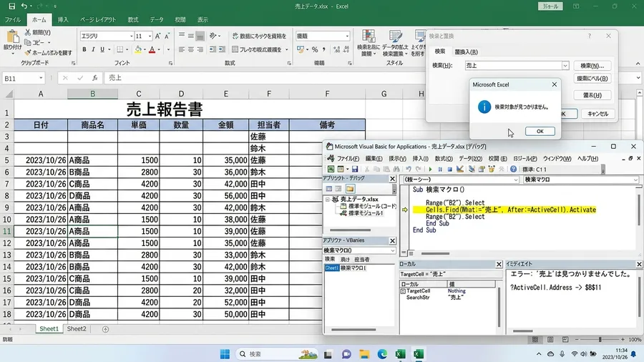Screen dimensions: 644x362
Task: Click the format painter brush icon
Action: tap(27, 52)
